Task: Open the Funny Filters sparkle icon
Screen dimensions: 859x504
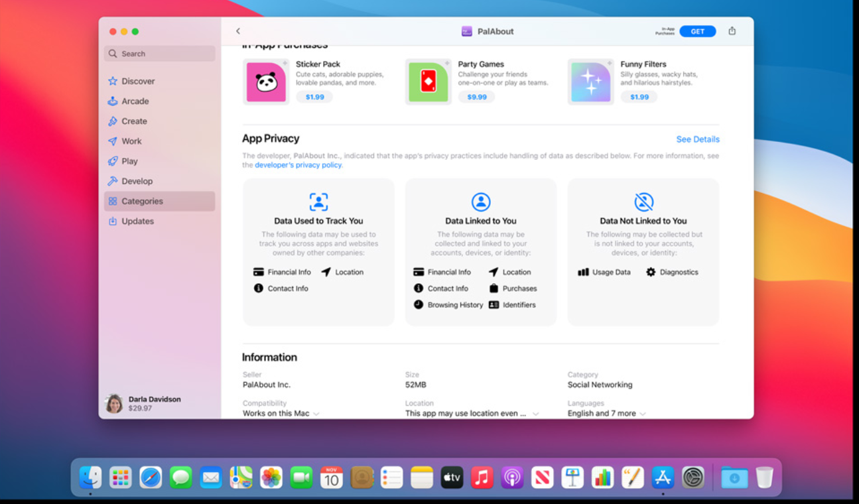Action: click(591, 82)
